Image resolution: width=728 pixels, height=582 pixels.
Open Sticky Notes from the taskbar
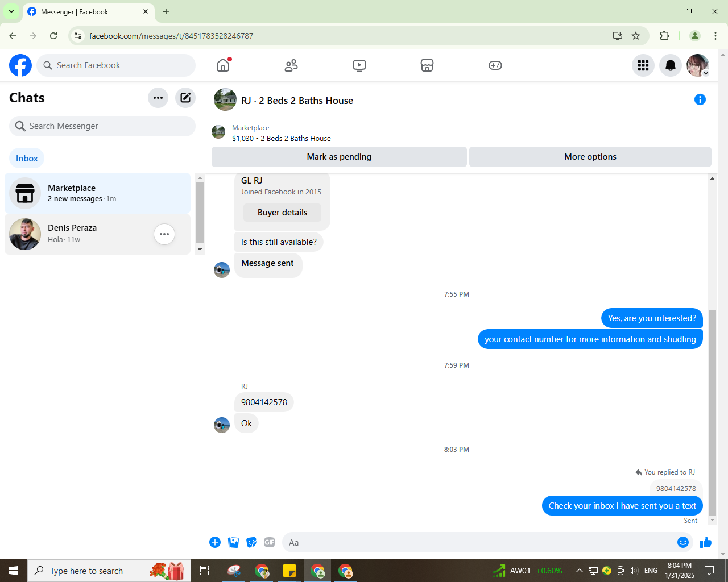tap(289, 571)
